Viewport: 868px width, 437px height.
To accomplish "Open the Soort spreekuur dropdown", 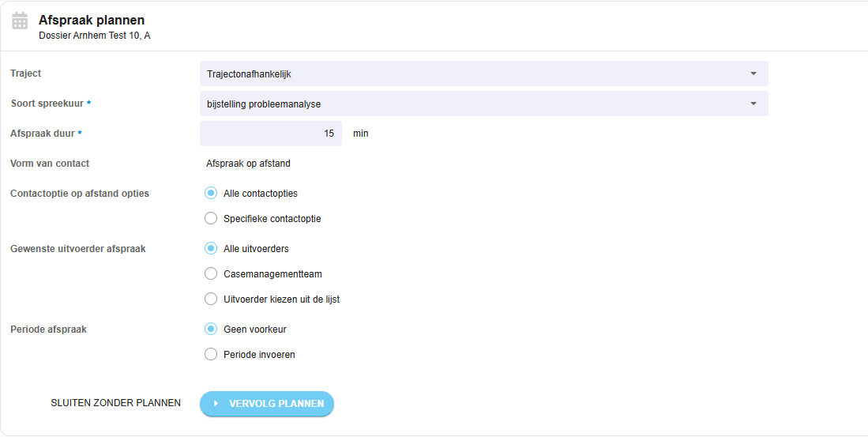I will [484, 104].
